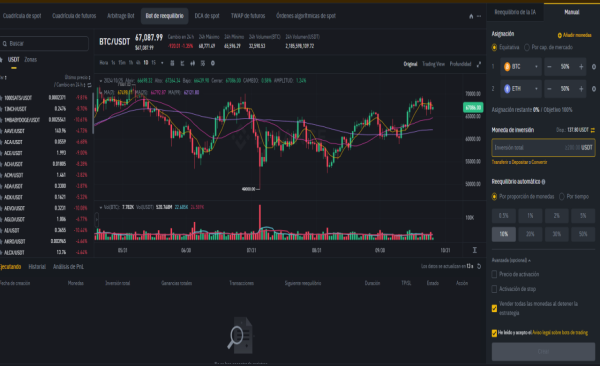This screenshot has width=600, height=366.
Task: Click the Buscar search field
Action: (44, 44)
